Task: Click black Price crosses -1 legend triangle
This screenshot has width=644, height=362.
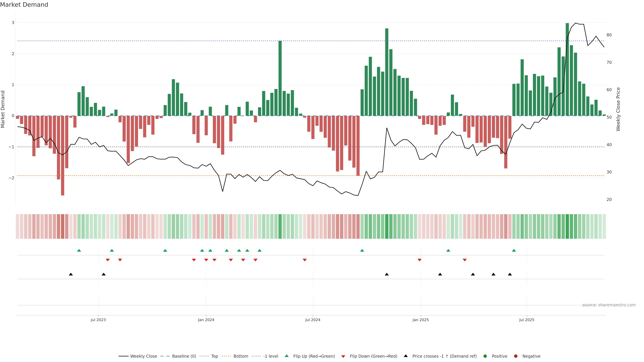Action: point(406,356)
